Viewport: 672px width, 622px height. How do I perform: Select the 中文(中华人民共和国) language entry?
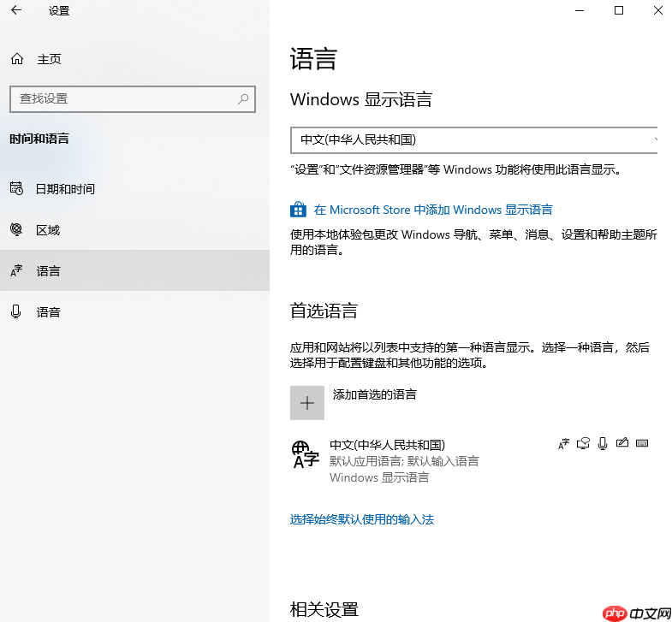pyautogui.click(x=473, y=460)
